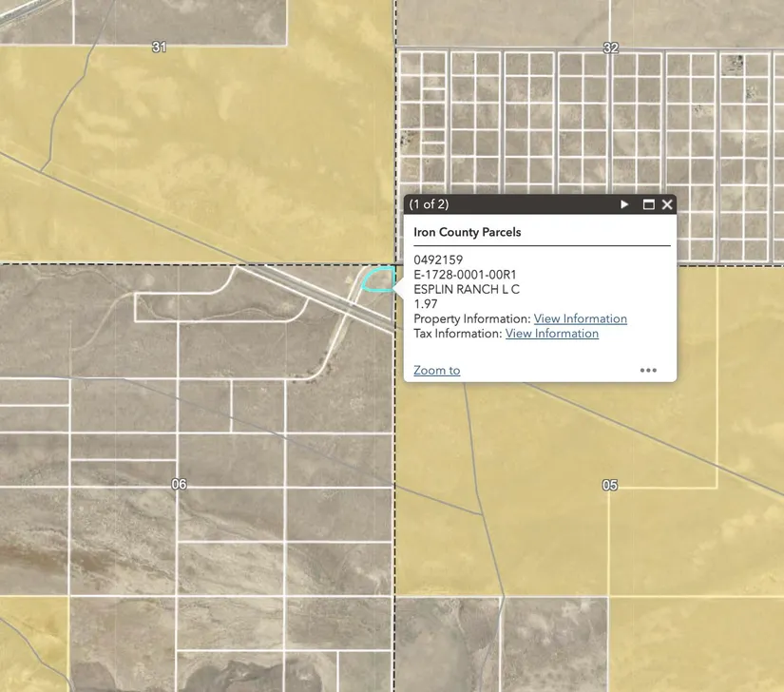784x692 pixels.
Task: Click the 1.97 acreage value
Action: click(x=425, y=304)
